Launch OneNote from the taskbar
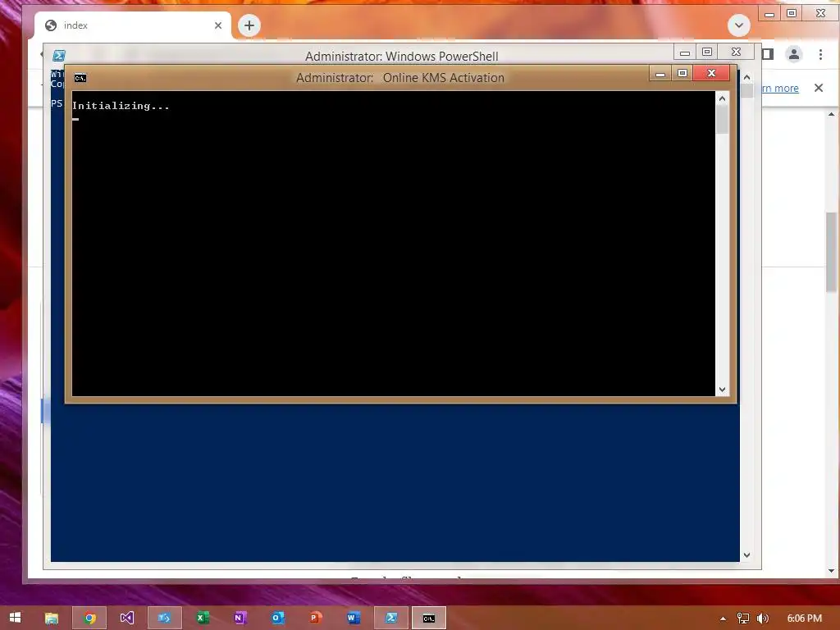Image resolution: width=840 pixels, height=630 pixels. coord(240,618)
